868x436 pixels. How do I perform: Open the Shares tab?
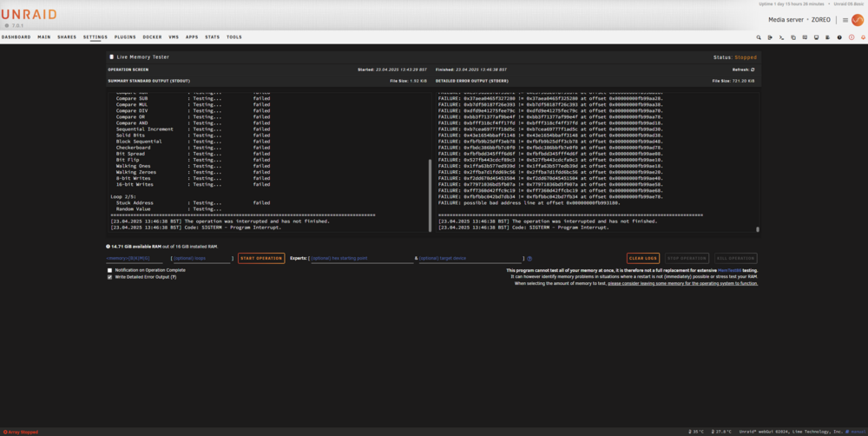(67, 37)
